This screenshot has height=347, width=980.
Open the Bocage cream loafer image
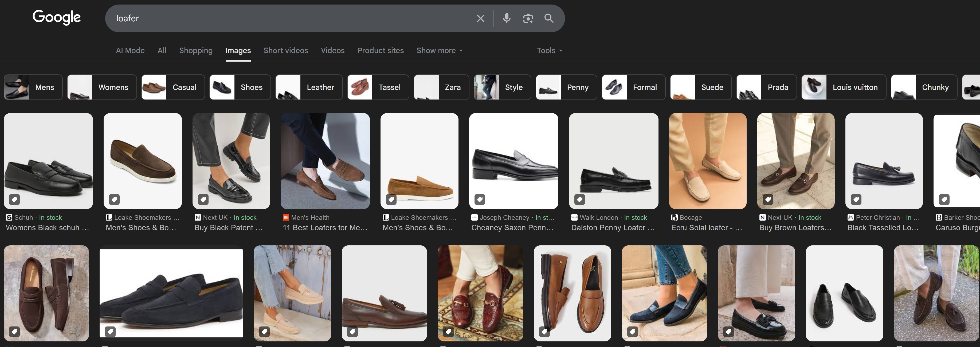708,161
